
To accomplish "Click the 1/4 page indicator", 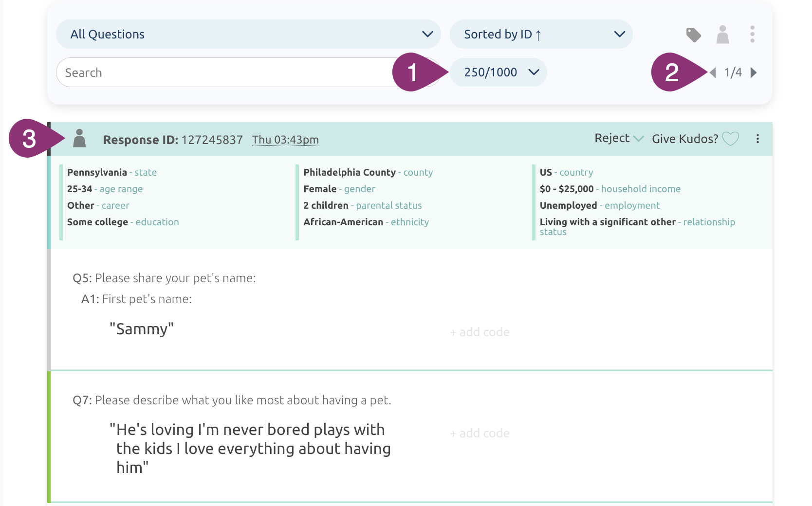I will 733,72.
